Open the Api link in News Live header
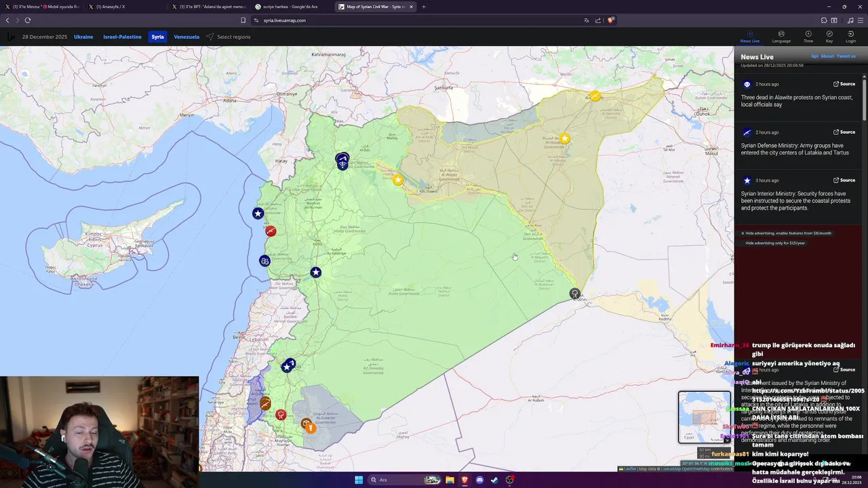The width and height of the screenshot is (868, 488). 814,56
